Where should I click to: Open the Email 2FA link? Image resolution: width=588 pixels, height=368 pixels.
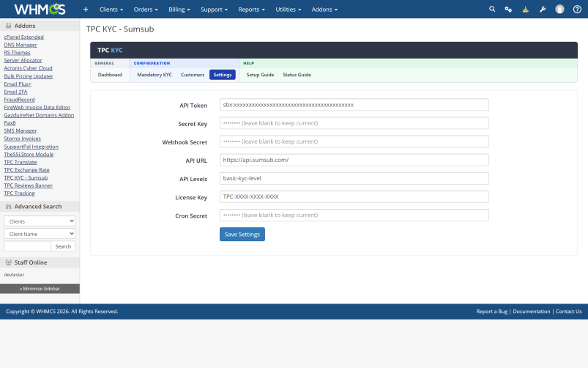[16, 92]
